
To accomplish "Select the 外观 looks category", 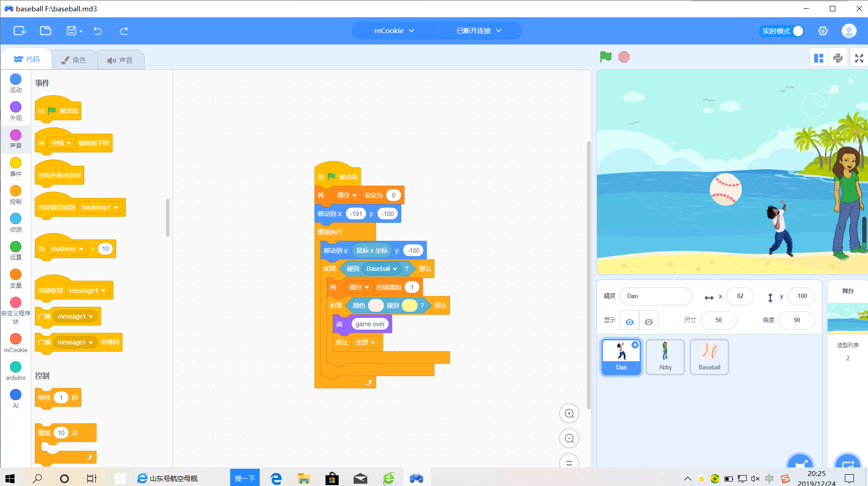I will tap(16, 111).
